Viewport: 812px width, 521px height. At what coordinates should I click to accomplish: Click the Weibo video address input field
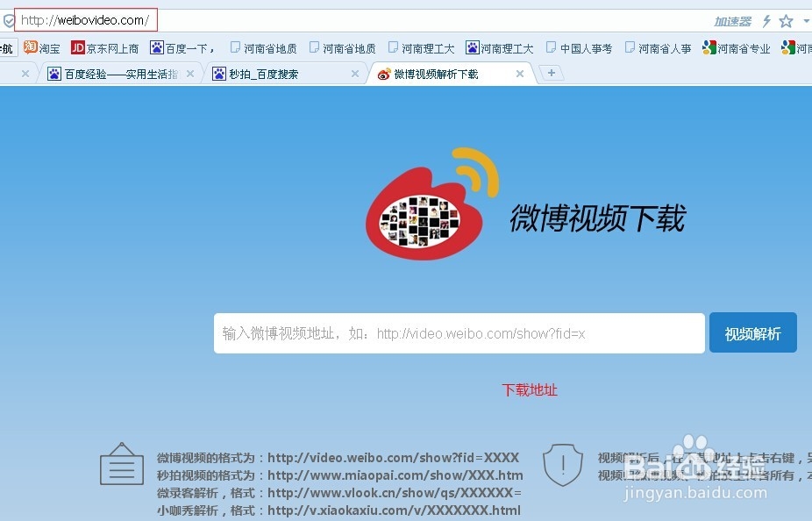pos(459,333)
